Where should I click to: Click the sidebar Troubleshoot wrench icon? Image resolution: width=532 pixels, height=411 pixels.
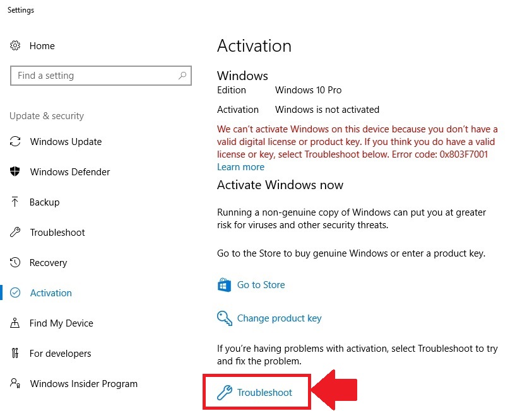[15, 232]
